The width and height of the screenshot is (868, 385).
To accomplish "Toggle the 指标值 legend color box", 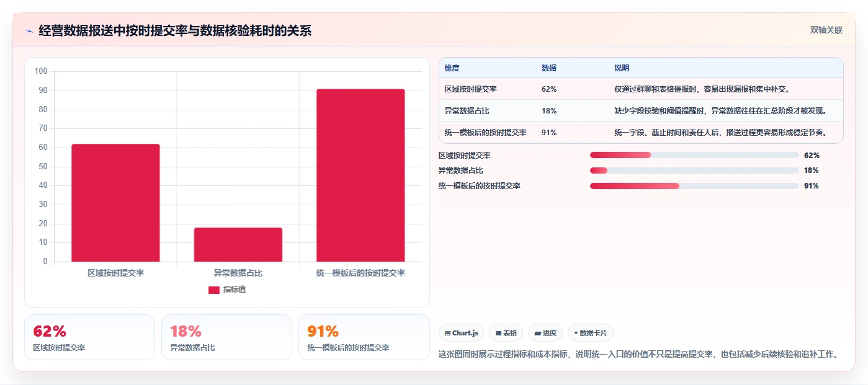I will tap(213, 290).
